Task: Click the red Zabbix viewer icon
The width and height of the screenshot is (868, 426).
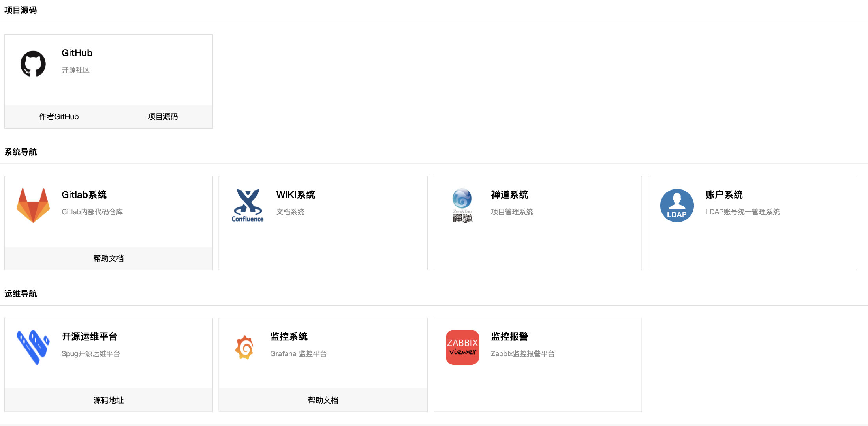Action: click(462, 347)
